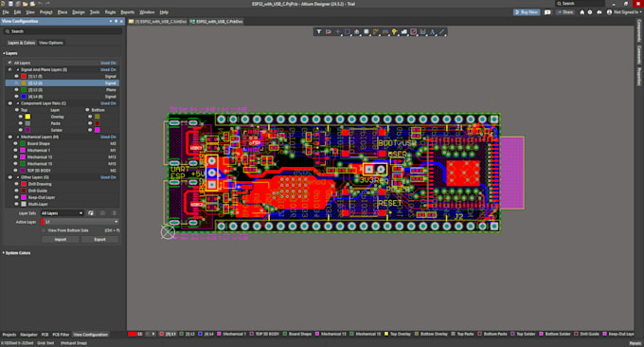
Task: Place a text string with the A icon
Action: coord(433,31)
